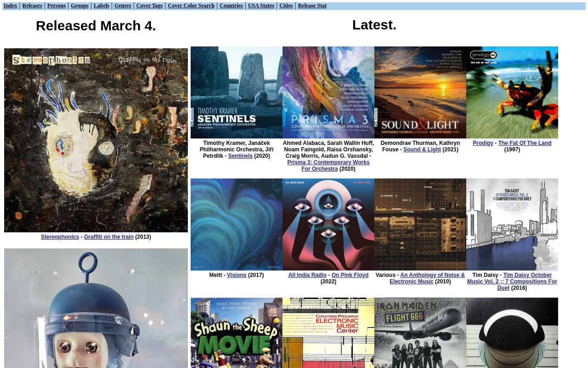The width and height of the screenshot is (588, 368).
Task: Select the black cover with white arc
Action: pos(512,333)
